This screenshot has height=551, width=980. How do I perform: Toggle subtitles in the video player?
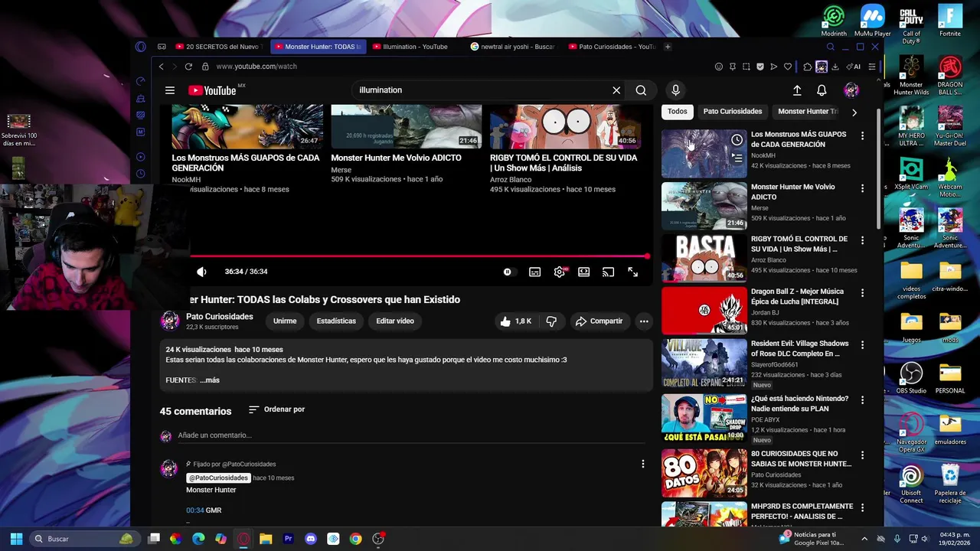click(x=535, y=272)
